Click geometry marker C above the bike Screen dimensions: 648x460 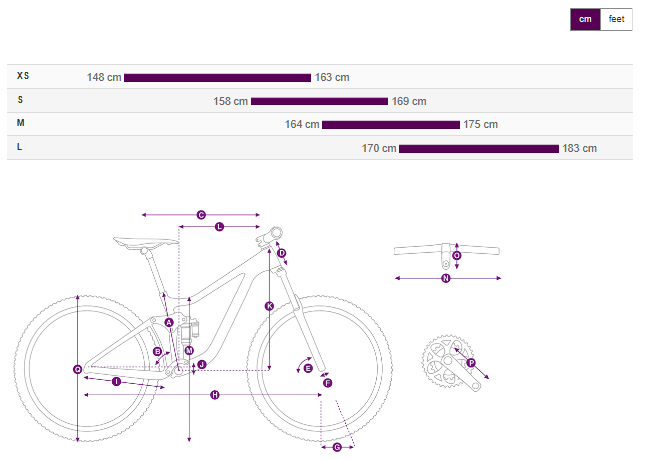click(201, 214)
